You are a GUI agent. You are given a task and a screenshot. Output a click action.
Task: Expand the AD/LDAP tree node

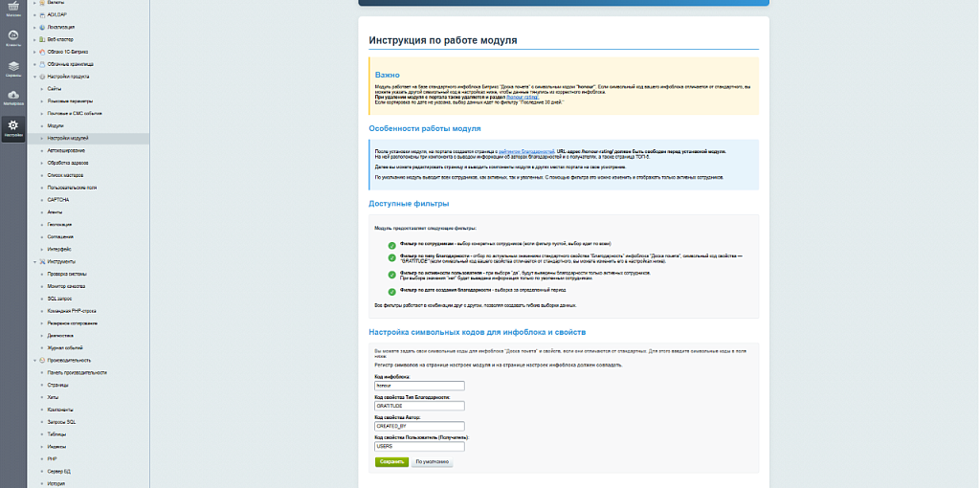(34, 15)
